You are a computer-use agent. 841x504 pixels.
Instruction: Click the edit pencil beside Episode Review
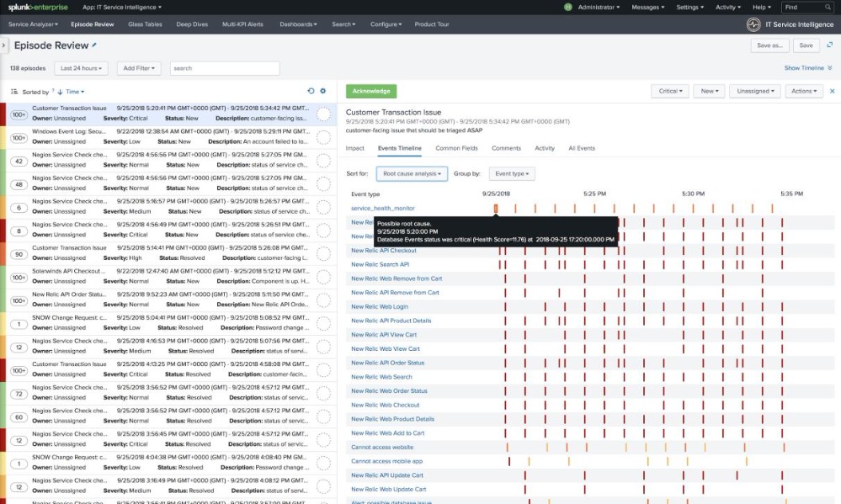[94, 45]
